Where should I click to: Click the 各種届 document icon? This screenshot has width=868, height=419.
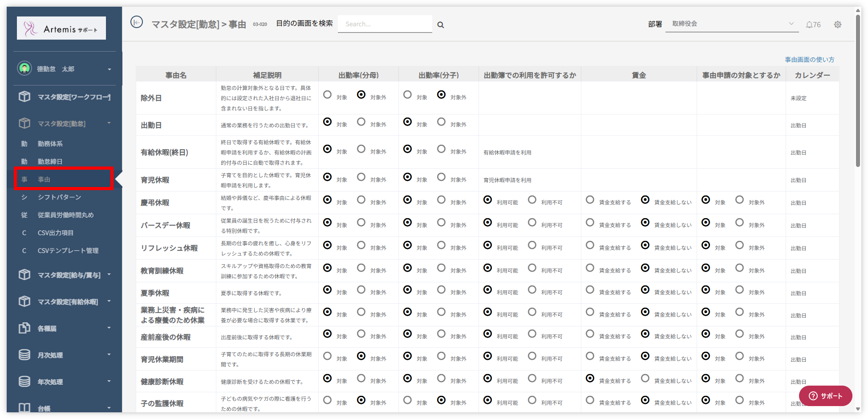(24, 328)
